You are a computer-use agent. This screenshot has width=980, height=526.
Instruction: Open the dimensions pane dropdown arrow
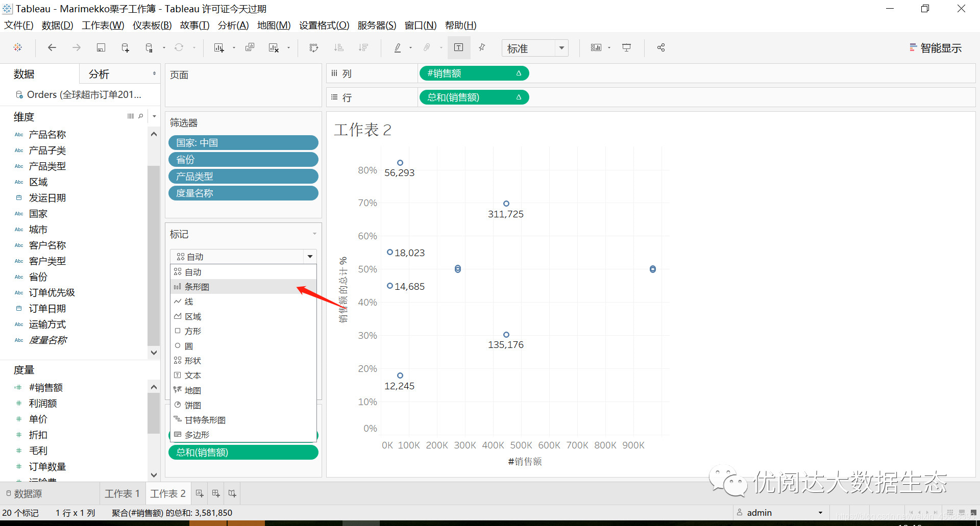point(154,116)
